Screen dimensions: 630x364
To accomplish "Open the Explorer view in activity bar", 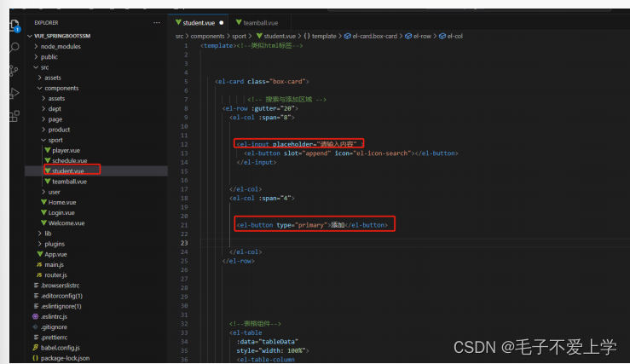I will tap(14, 26).
